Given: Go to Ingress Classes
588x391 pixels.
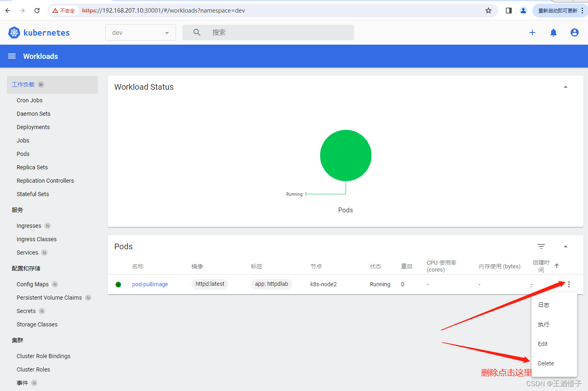Looking at the screenshot, I should tap(37, 239).
